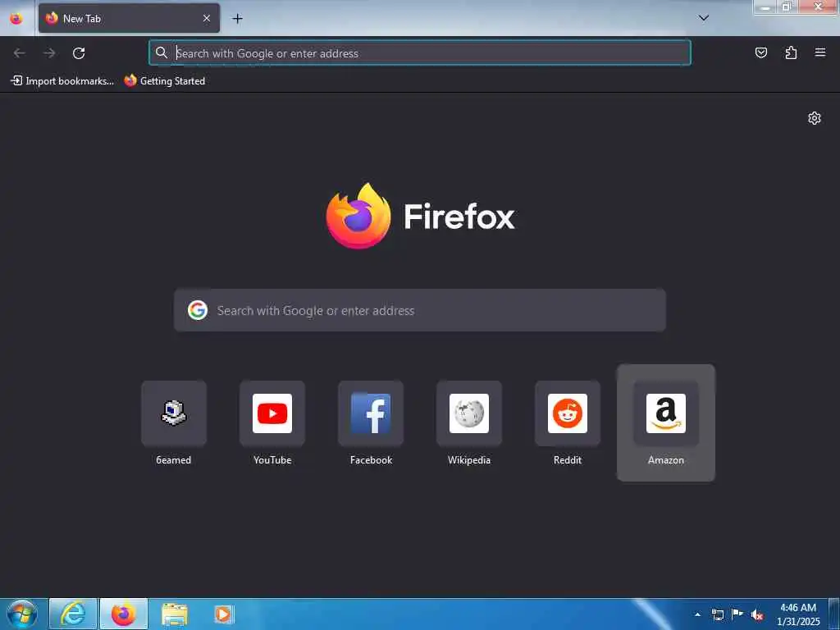840x630 pixels.
Task: Open the Facebook shortcut tile
Action: [x=371, y=423]
